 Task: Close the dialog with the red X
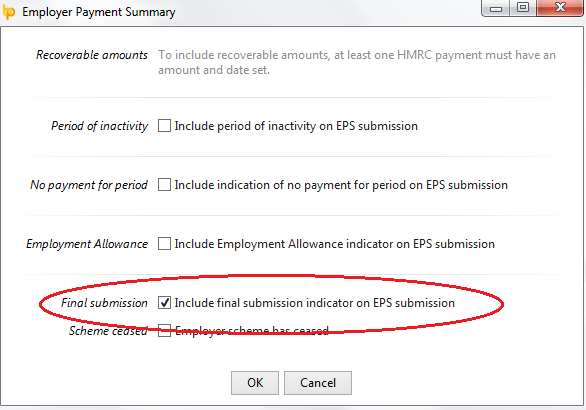(560, 8)
